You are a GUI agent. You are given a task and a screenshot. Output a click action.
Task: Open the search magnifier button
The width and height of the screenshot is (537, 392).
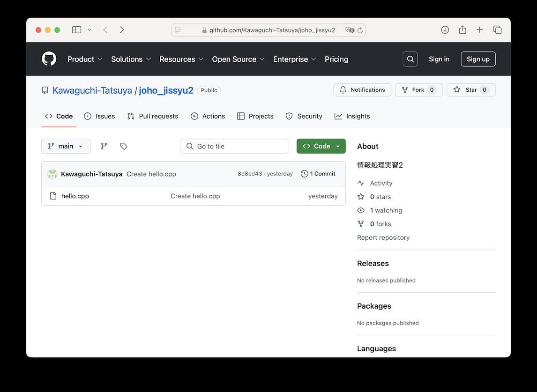(x=410, y=59)
